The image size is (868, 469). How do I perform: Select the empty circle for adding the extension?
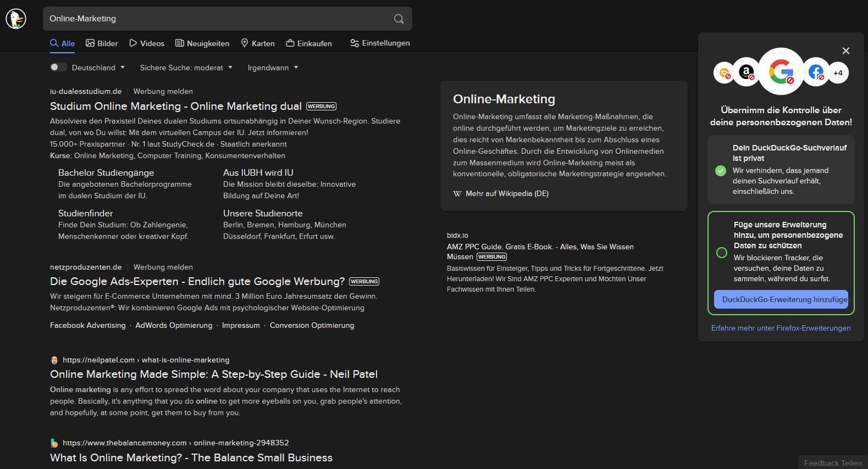click(722, 253)
